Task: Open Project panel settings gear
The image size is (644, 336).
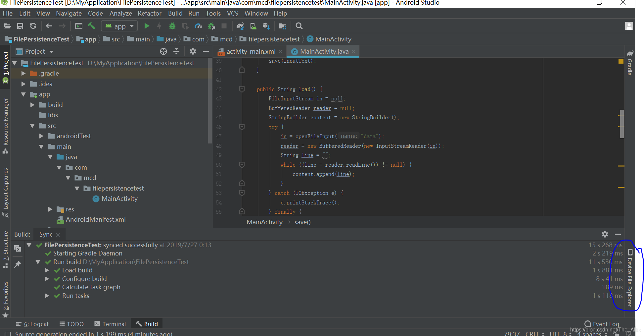Action: pos(193,51)
